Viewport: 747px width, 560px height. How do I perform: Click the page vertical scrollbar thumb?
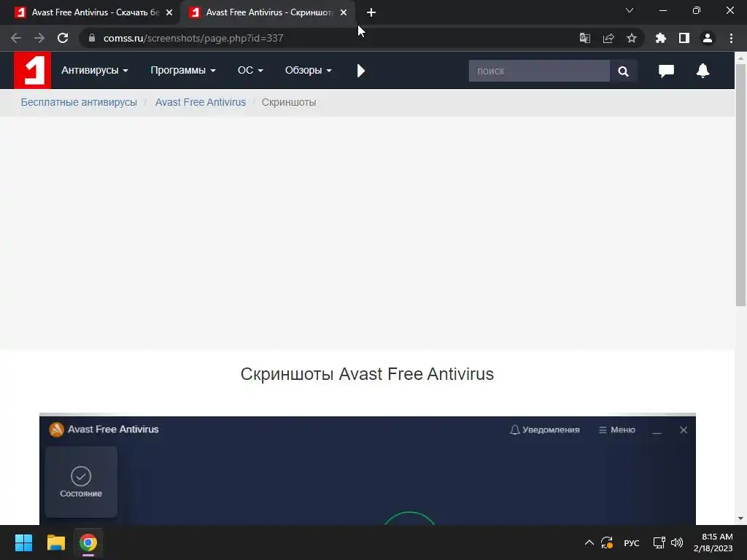[x=741, y=184]
